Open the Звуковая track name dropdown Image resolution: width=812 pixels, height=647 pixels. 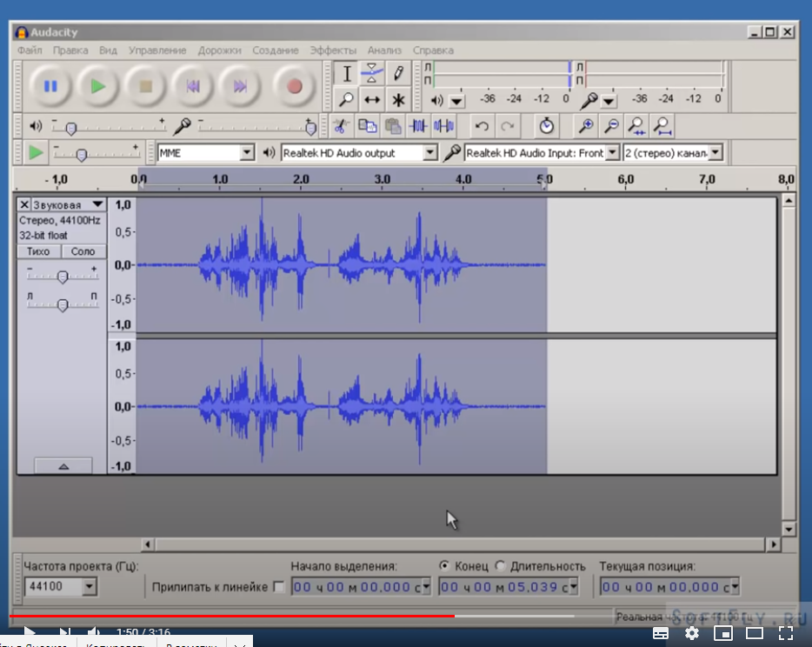tap(97, 204)
